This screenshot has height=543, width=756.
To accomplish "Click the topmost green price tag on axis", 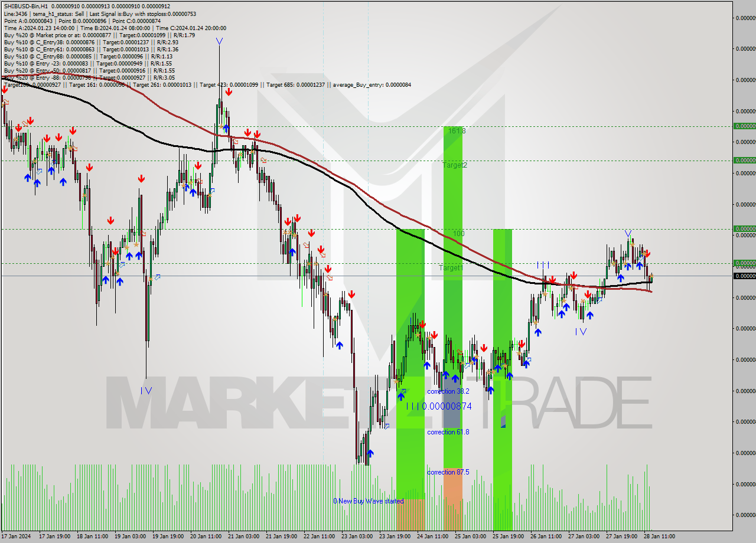I will click(x=744, y=126).
